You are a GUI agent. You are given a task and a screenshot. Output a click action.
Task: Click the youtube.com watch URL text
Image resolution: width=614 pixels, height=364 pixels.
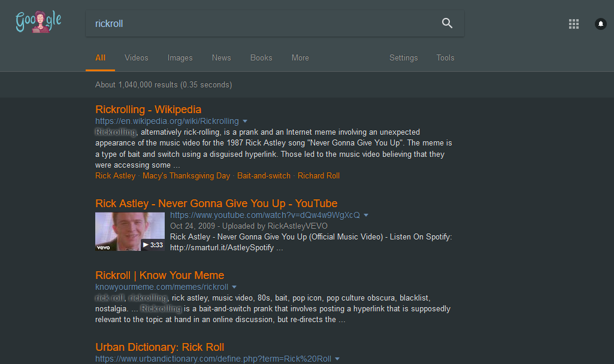pos(265,215)
